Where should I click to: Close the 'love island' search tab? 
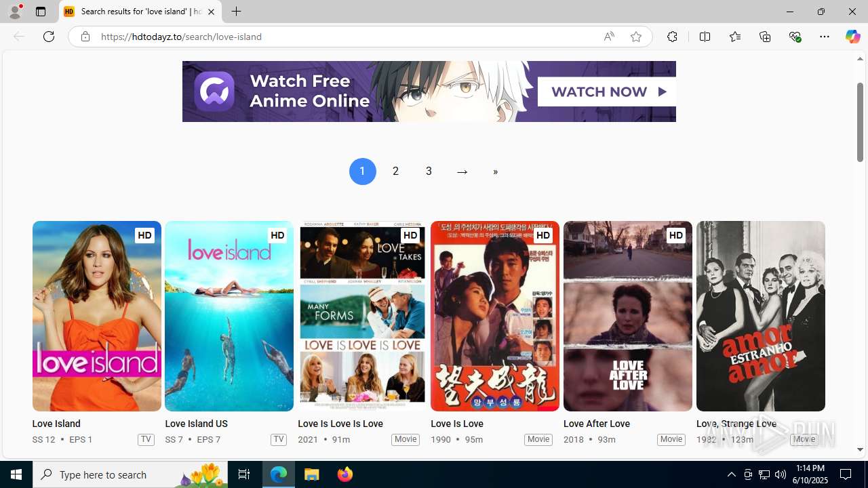coord(211,12)
